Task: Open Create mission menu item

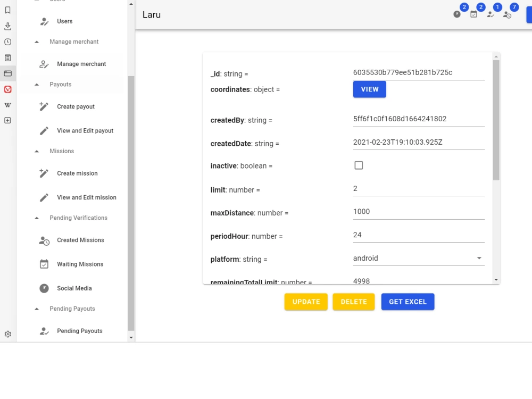Action: pyautogui.click(x=77, y=173)
